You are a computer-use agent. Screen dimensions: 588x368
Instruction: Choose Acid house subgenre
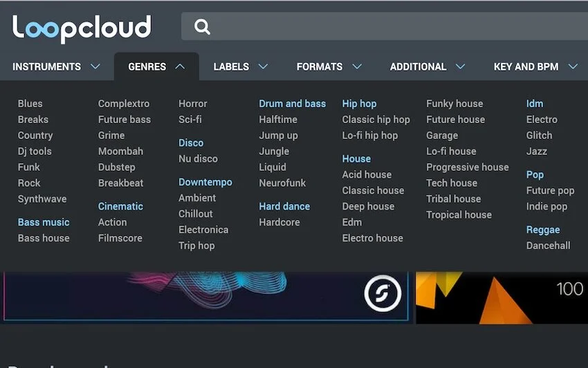pos(367,174)
